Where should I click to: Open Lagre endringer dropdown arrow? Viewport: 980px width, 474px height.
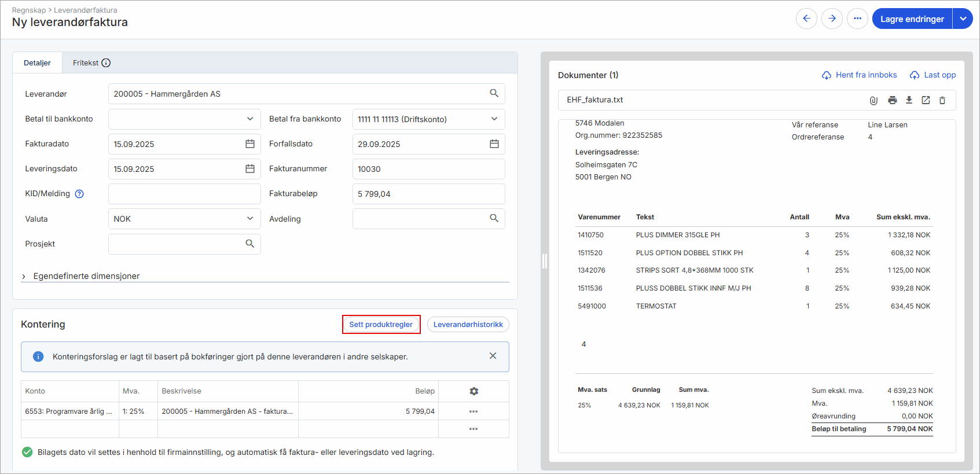[x=963, y=19]
